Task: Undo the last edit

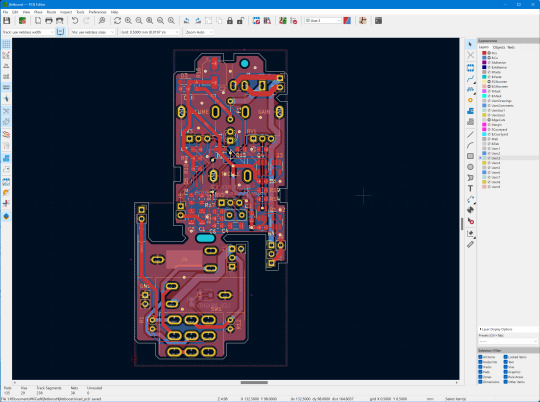Action: pos(75,21)
